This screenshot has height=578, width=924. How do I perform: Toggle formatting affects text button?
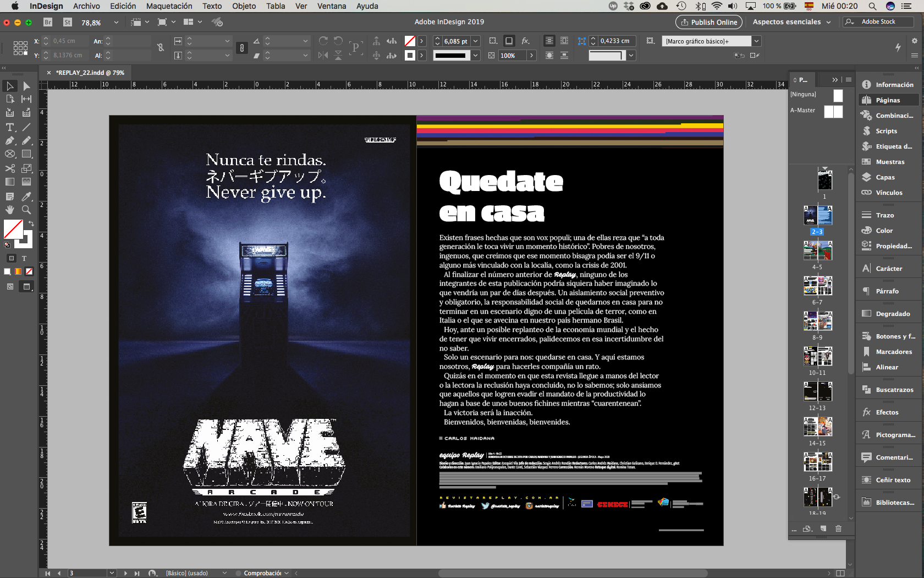24,258
